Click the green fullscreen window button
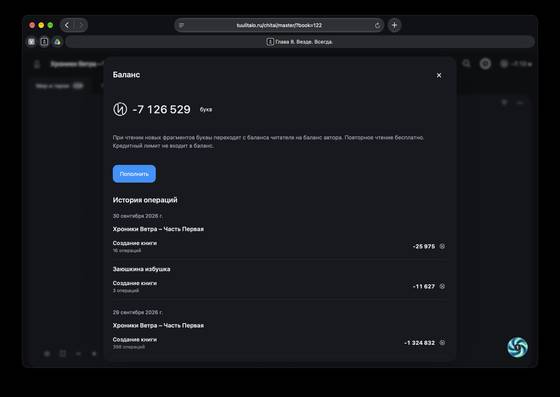560x397 pixels. pos(50,25)
